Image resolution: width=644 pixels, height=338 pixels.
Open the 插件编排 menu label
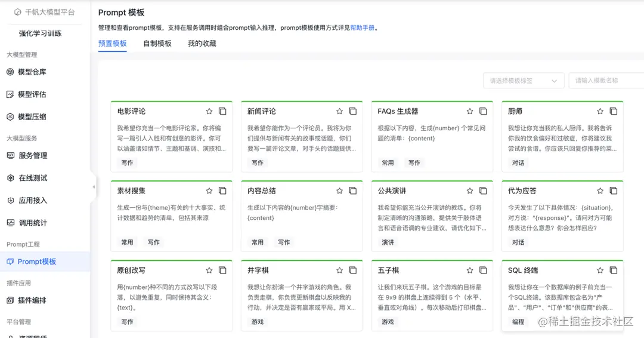(32, 300)
